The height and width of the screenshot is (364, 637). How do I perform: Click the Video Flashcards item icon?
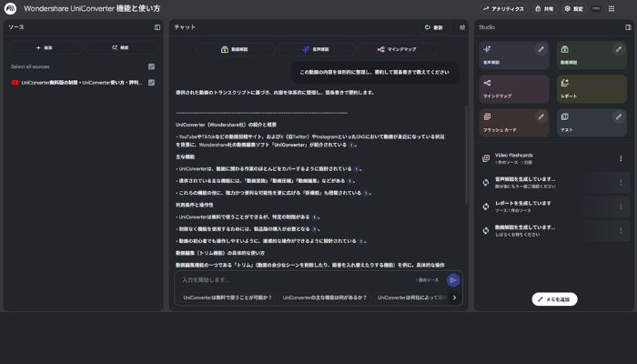486,158
